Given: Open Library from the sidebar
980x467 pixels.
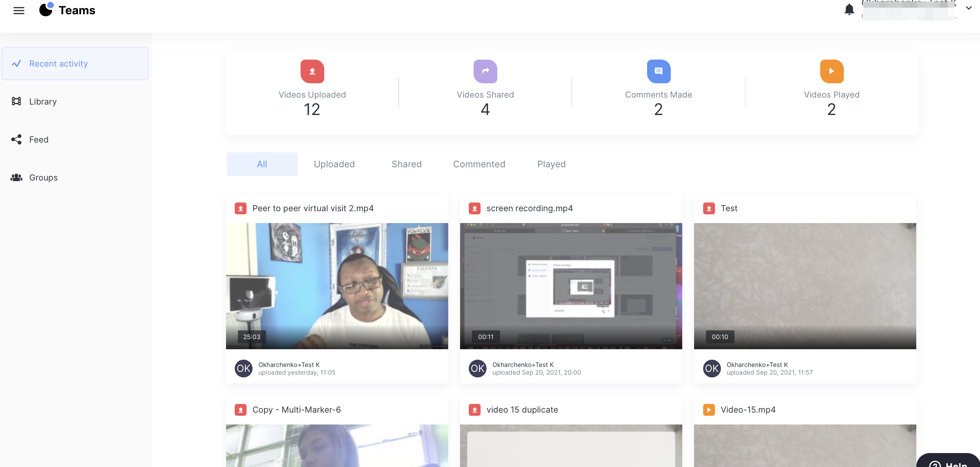Looking at the screenshot, I should (x=42, y=102).
